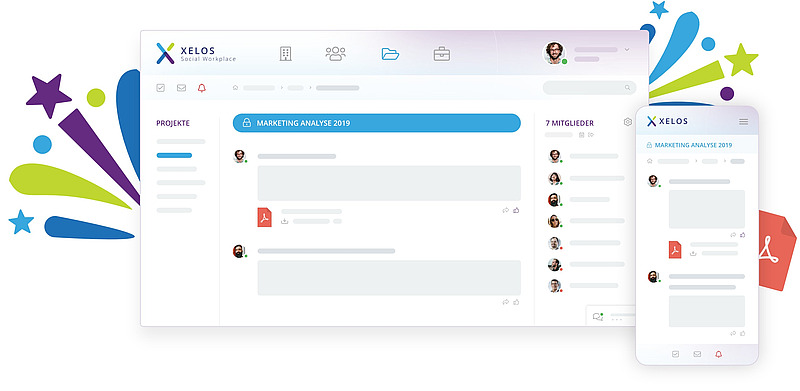This screenshot has height=391, width=800.
Task: Click the last member avatar in Mitglieder list
Action: tap(555, 286)
